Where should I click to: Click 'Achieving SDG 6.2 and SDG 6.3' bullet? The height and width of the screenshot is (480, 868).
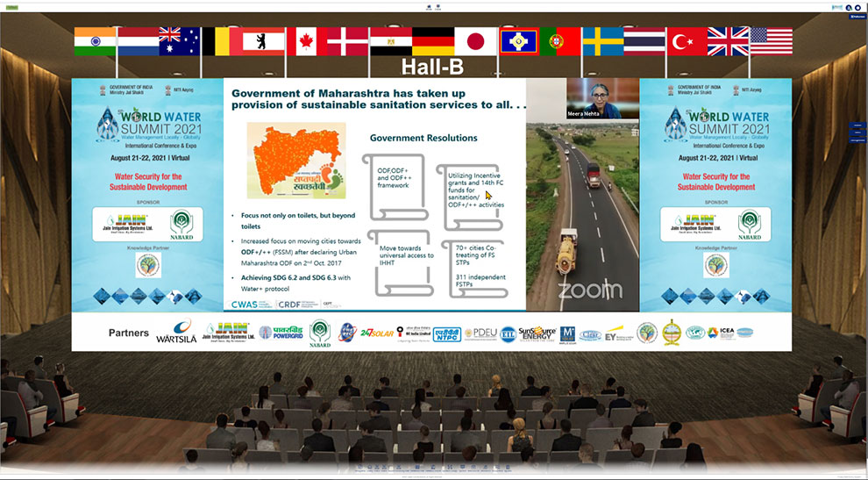295,283
